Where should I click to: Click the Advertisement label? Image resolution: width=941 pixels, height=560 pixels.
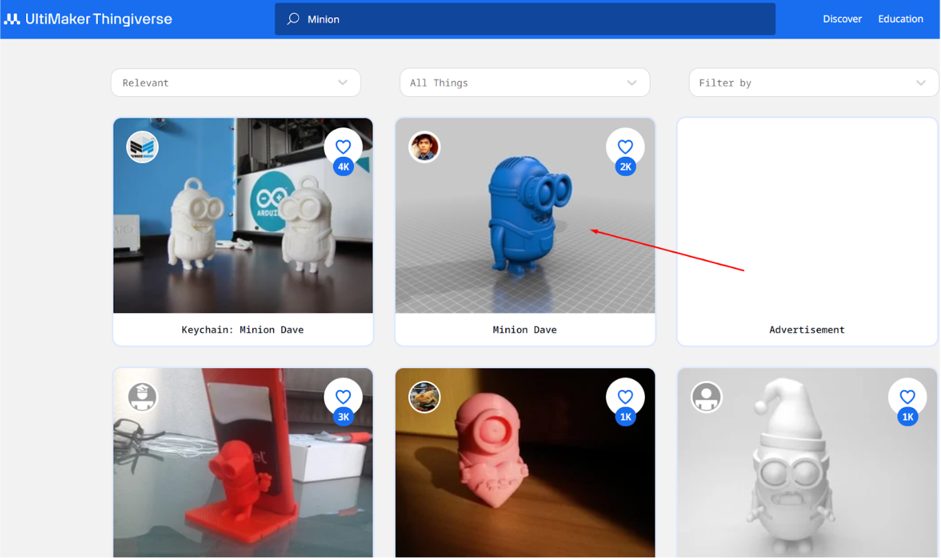tap(807, 330)
